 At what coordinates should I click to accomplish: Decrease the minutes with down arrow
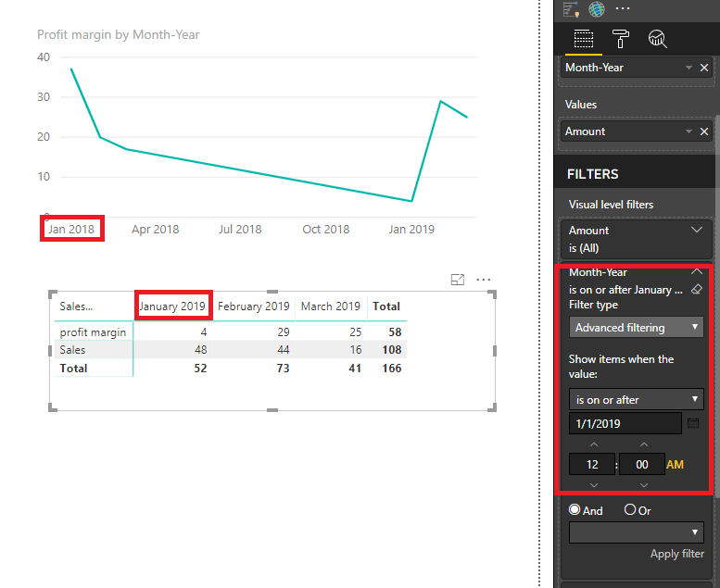tap(644, 485)
